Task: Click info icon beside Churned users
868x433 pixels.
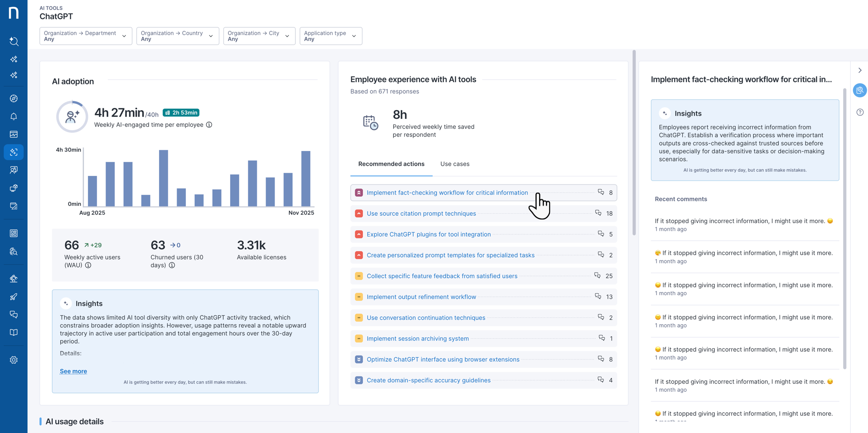Action: [172, 265]
